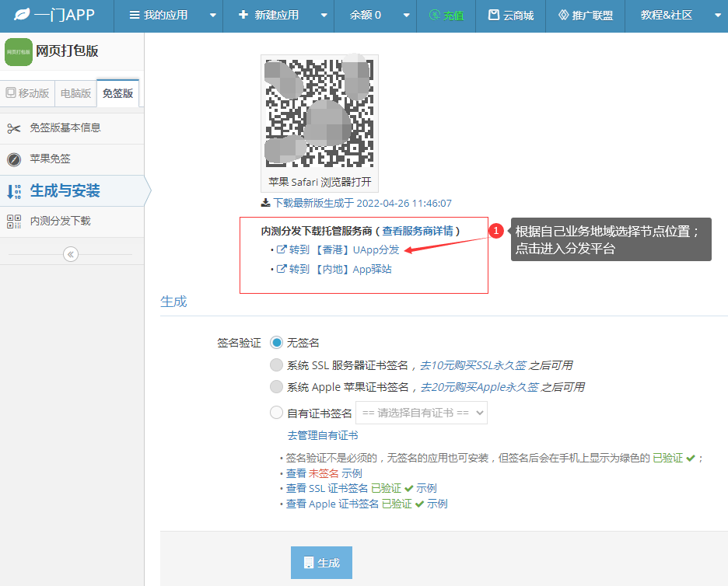Go to 【内地】App驿站
728x586 pixels.
click(x=341, y=270)
